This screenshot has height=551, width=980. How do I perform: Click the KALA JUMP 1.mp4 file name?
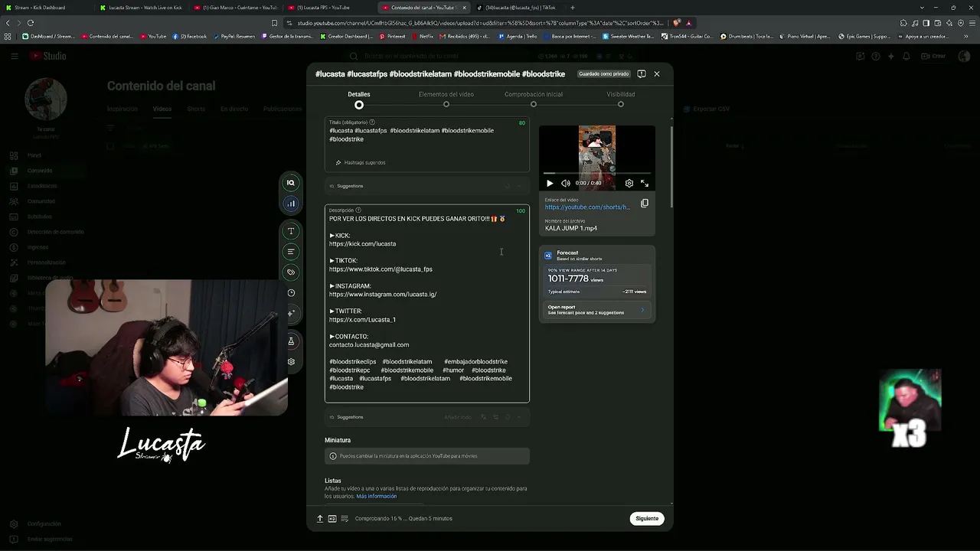click(571, 228)
